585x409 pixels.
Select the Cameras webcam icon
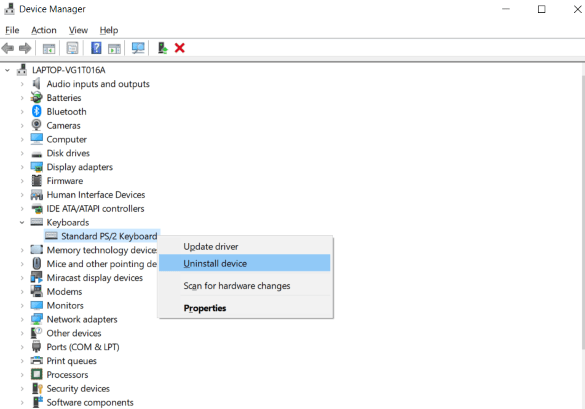(36, 125)
